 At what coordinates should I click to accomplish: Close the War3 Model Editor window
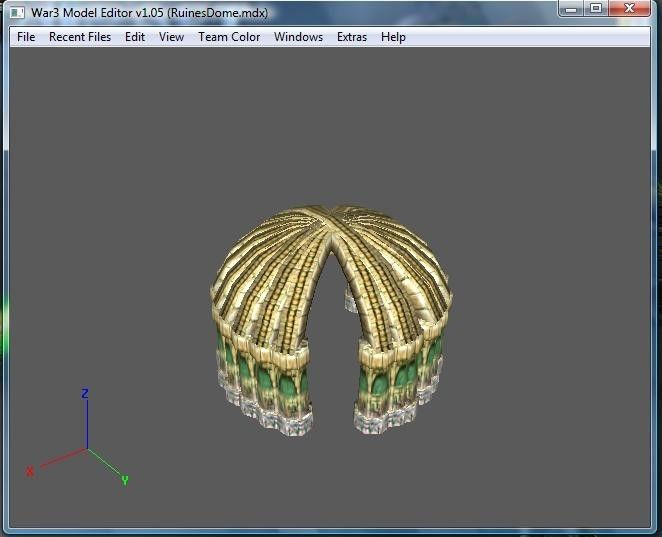[629, 8]
